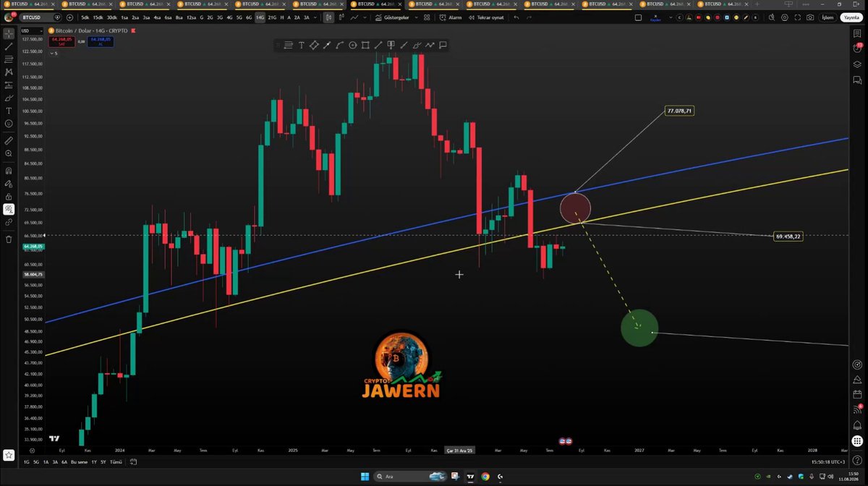Open the watchlist panel icon at top right
Screen dimensions: 868x486
[x=857, y=33]
